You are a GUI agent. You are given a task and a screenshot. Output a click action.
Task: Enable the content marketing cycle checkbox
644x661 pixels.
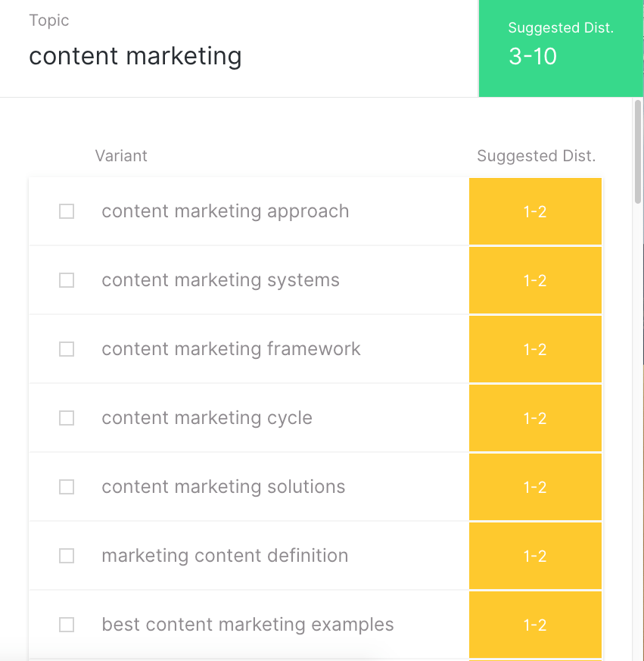coord(67,418)
